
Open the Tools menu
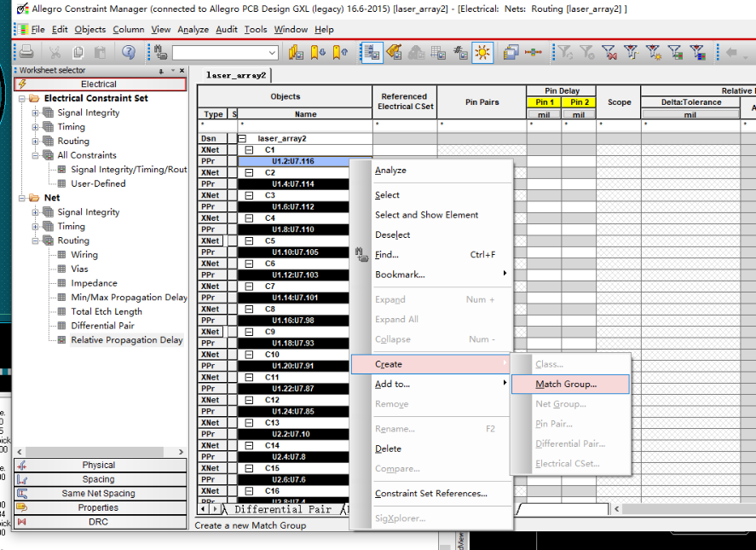256,30
